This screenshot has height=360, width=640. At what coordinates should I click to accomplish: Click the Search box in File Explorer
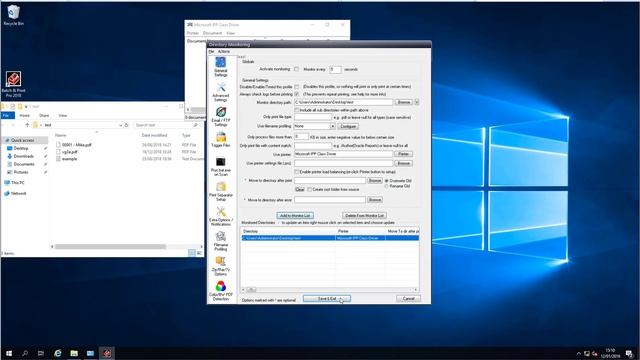(167, 125)
